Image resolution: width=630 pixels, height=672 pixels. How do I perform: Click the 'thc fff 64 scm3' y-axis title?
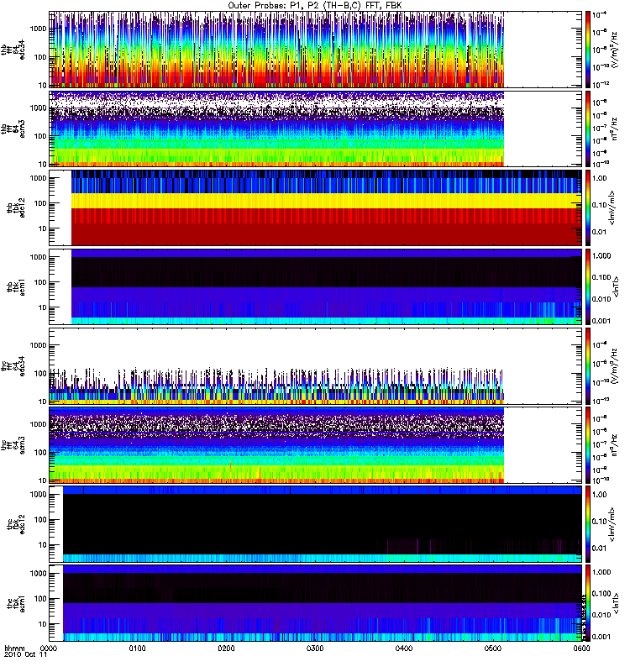pyautogui.click(x=13, y=445)
